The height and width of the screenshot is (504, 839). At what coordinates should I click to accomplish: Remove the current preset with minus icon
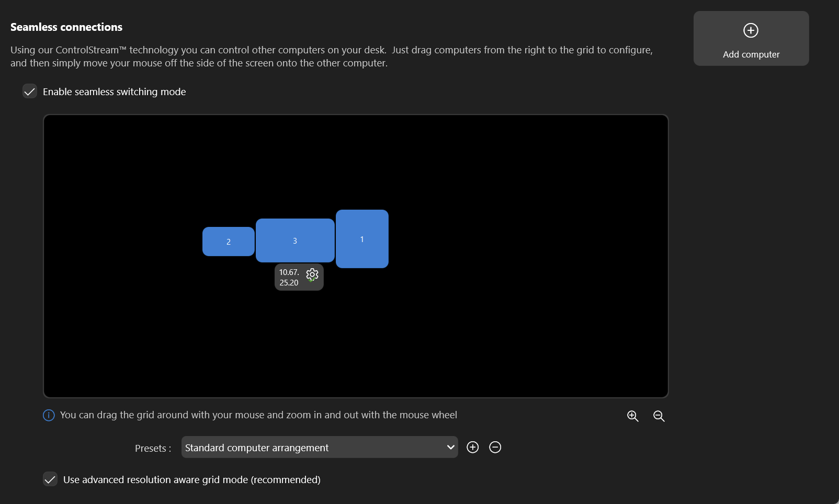[495, 448]
